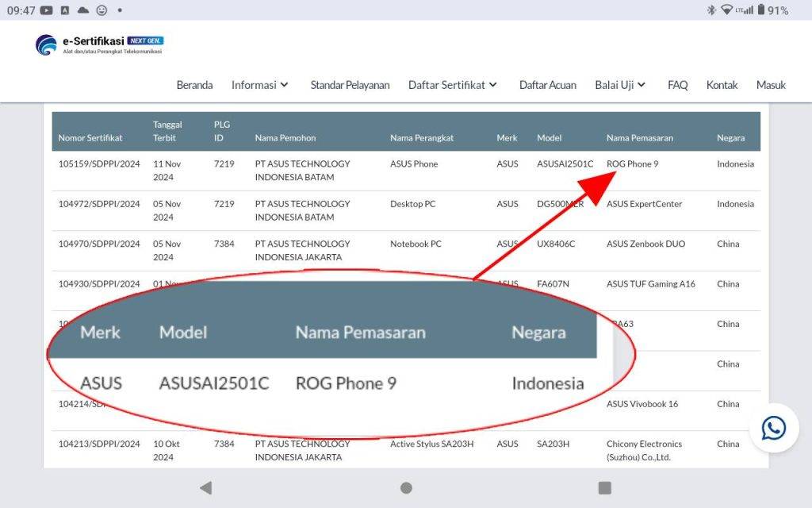
Task: Tap the cloud notification icon
Action: click(x=82, y=10)
